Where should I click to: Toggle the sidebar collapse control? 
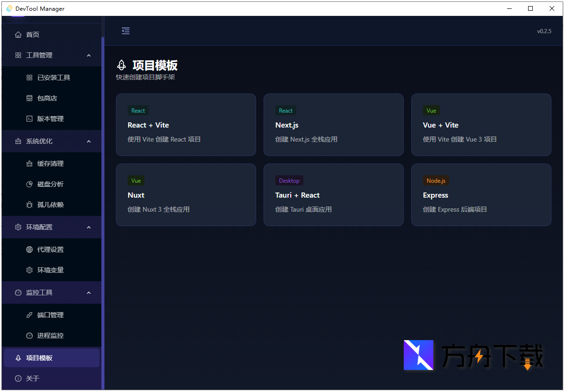(x=125, y=31)
